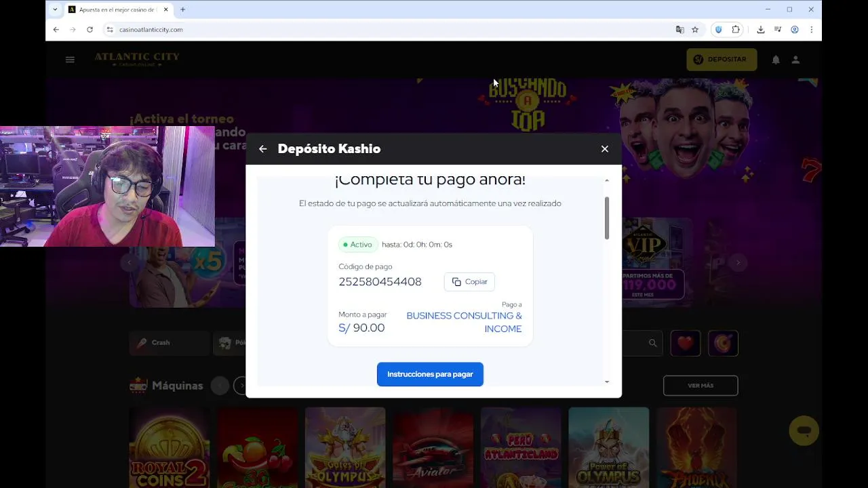Bookmark this page with the star icon

[695, 30]
